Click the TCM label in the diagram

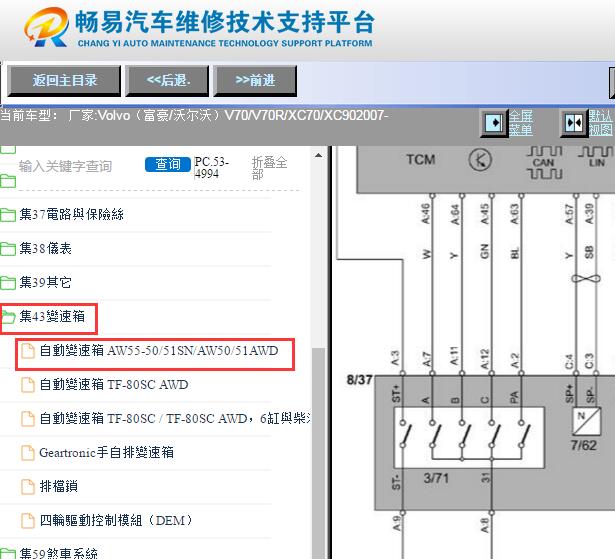click(x=420, y=160)
